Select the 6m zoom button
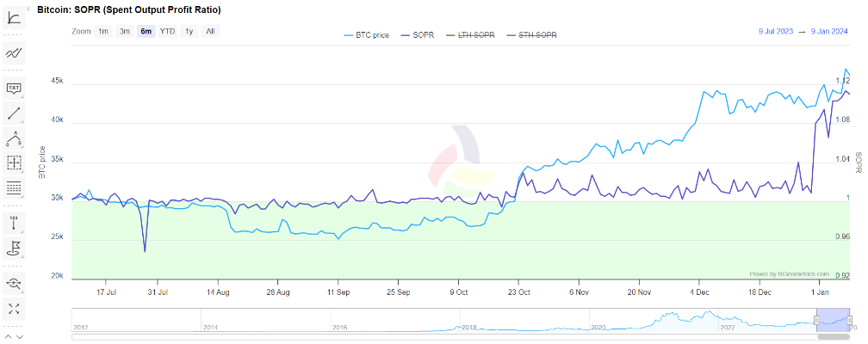The image size is (868, 344). (x=146, y=32)
